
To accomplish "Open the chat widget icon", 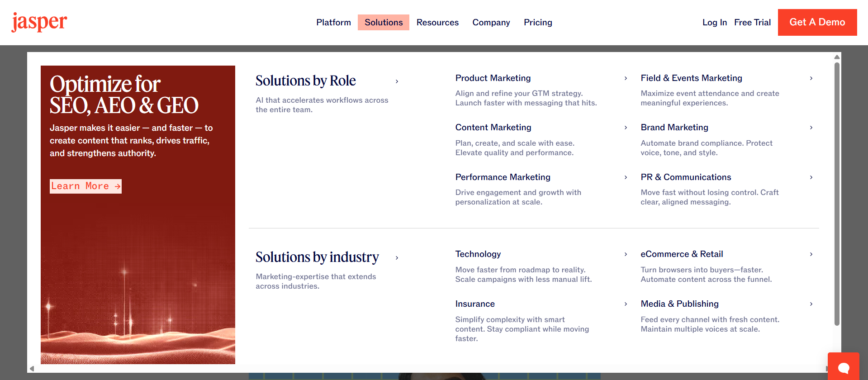I will click(843, 367).
